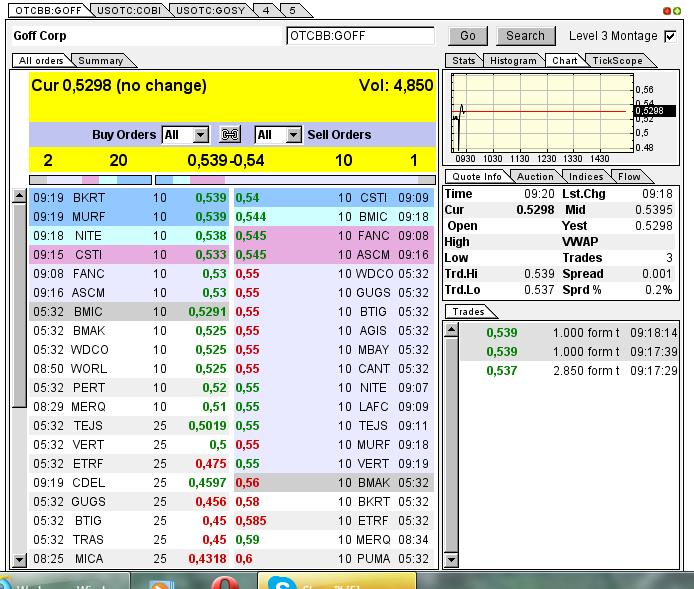Click the 0,539-0,54 bid-ask spread
This screenshot has height=589, width=694.
pos(226,160)
